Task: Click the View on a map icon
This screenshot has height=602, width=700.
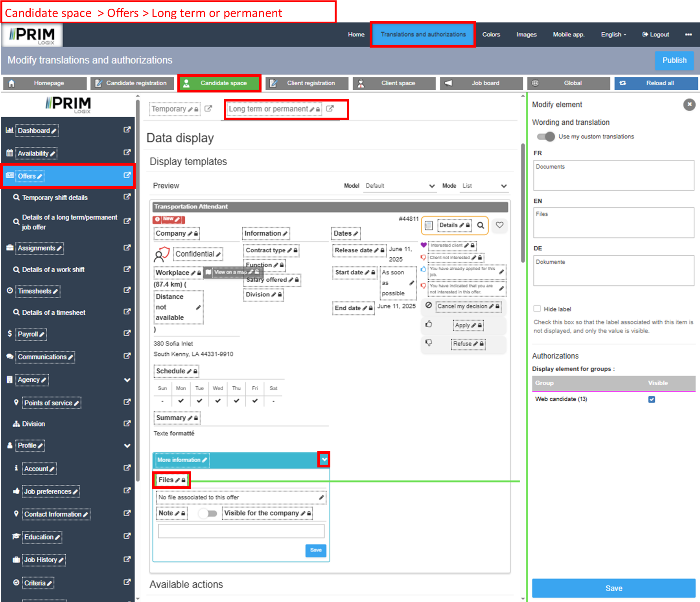Action: pos(208,272)
